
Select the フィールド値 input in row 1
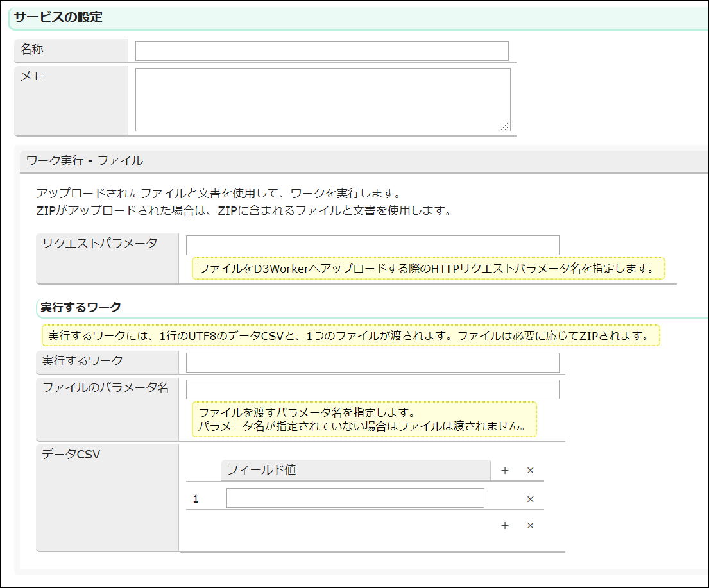[x=355, y=498]
